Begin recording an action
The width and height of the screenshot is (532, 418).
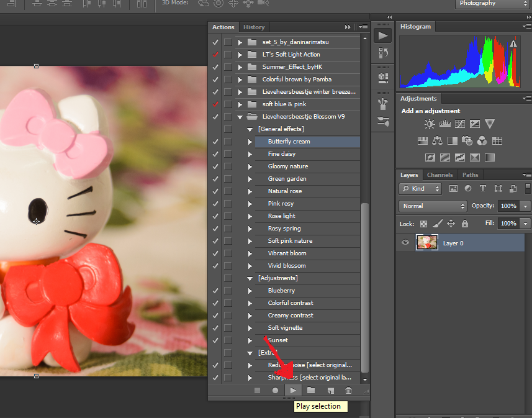pos(275,391)
